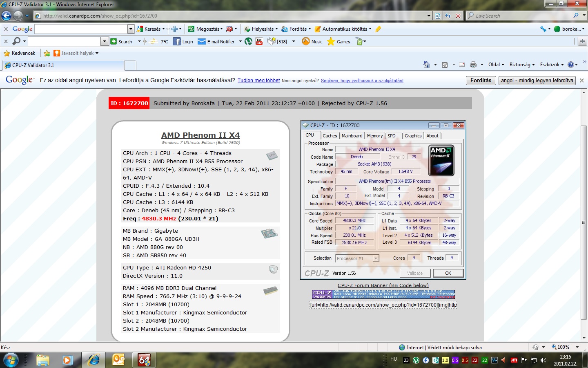Click 'angol - mindig legyen lefordítva' button
Viewport: 588px width, 368px height.
537,81
